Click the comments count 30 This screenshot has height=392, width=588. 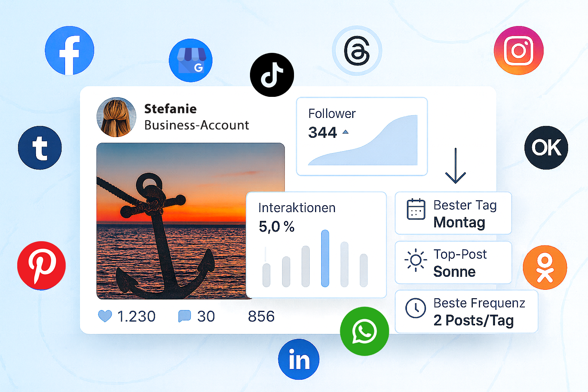(206, 317)
